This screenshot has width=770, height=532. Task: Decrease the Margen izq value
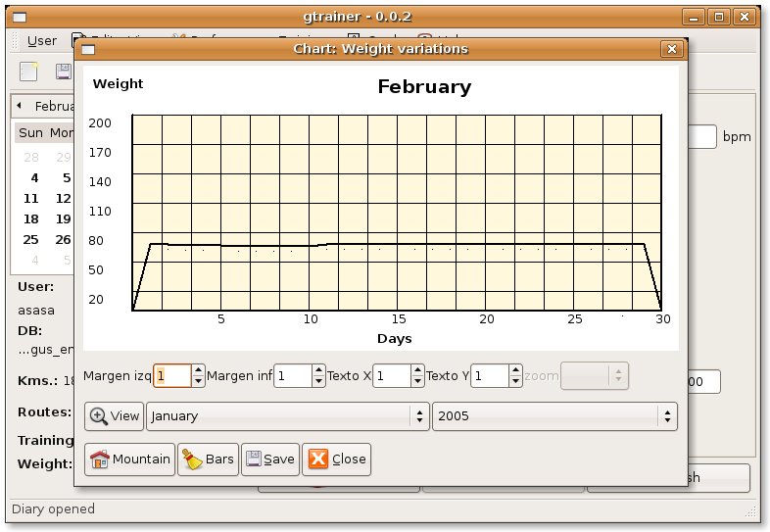[198, 381]
